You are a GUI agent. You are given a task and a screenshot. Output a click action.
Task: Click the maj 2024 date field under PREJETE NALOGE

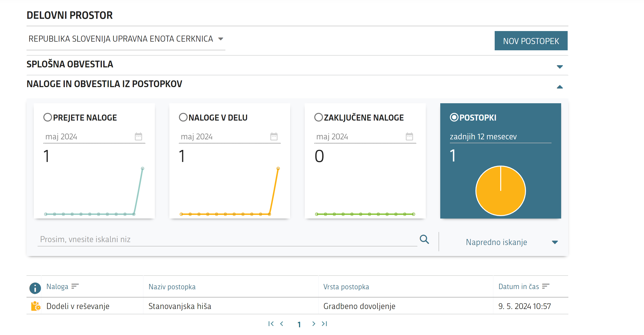[x=94, y=137]
